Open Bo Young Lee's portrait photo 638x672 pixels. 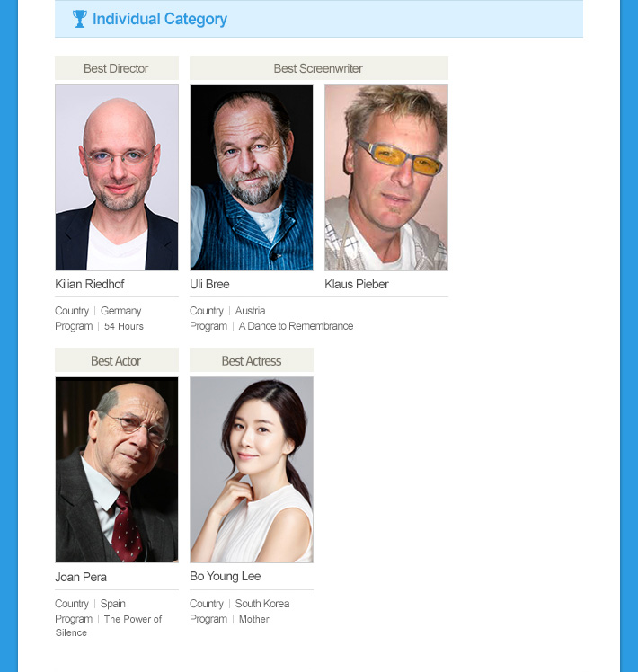click(252, 470)
